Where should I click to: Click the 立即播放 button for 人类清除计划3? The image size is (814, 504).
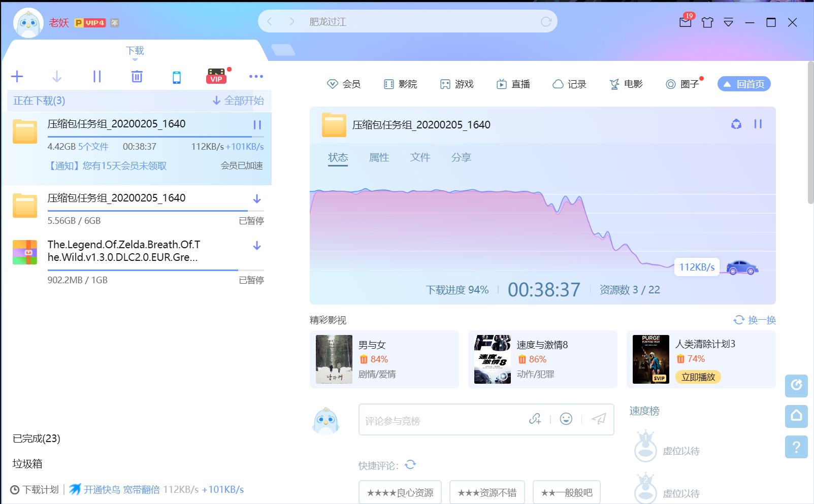tap(698, 377)
